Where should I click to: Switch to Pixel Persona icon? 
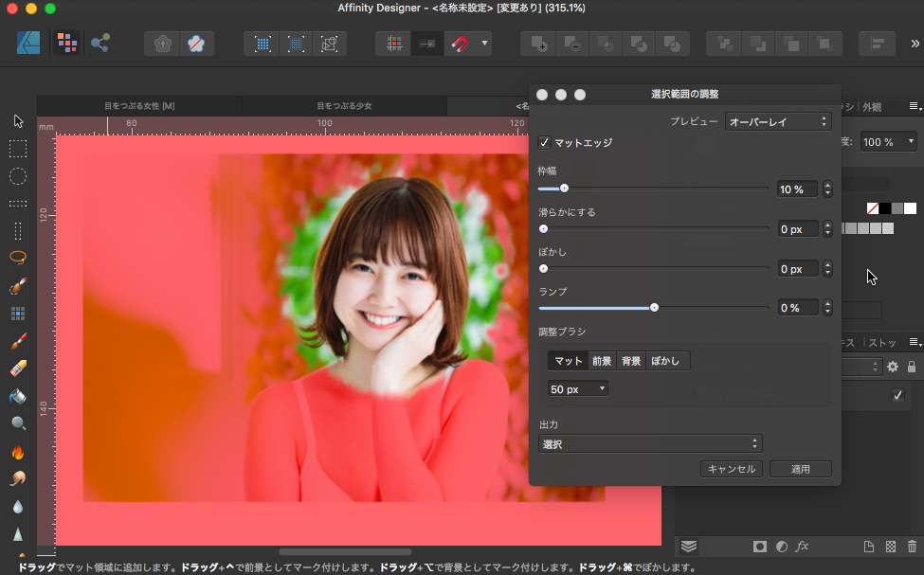[66, 44]
